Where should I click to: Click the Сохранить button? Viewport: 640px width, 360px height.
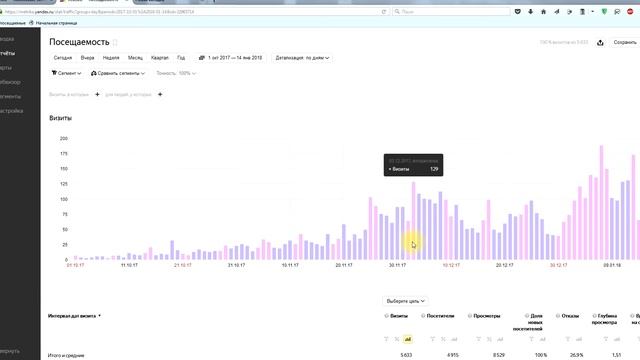[x=625, y=42]
